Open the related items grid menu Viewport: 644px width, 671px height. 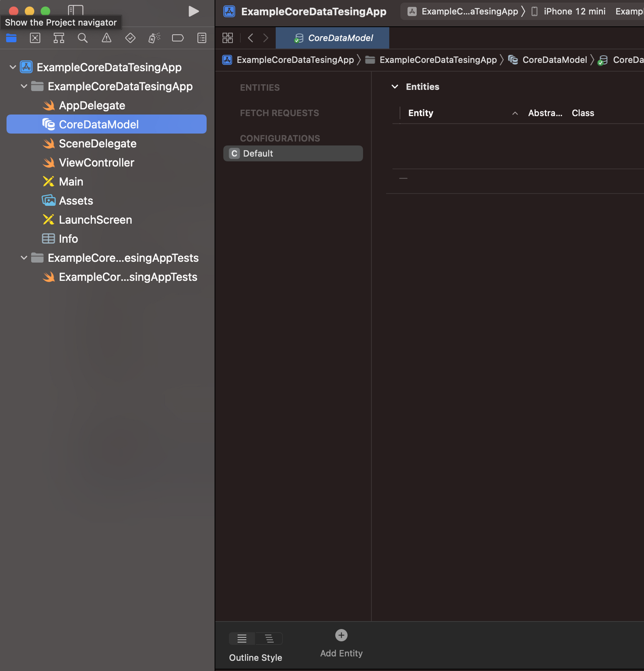228,38
